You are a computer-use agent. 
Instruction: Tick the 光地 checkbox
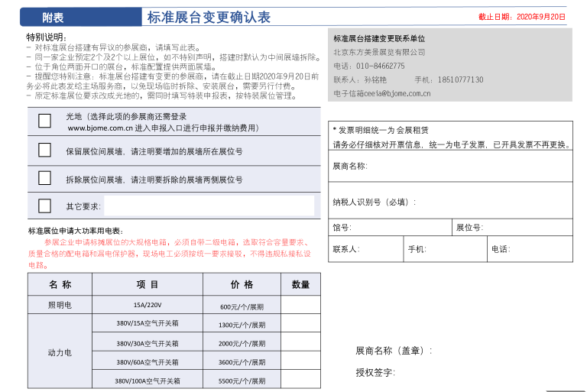(45, 121)
